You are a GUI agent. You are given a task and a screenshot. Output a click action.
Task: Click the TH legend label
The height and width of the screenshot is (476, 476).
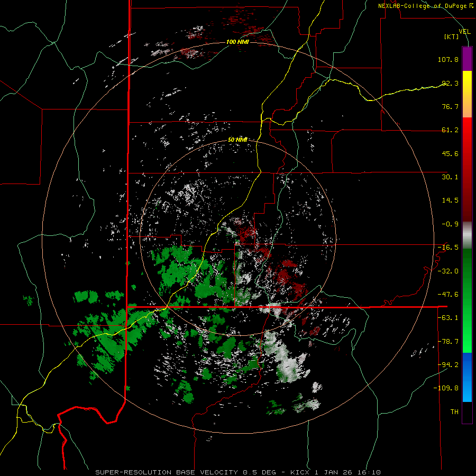click(454, 412)
